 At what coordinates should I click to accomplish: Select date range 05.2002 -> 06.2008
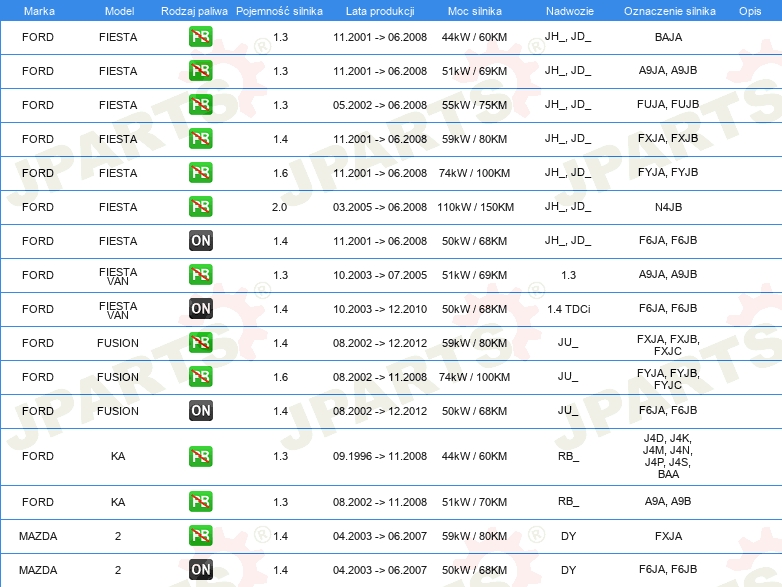coord(380,105)
